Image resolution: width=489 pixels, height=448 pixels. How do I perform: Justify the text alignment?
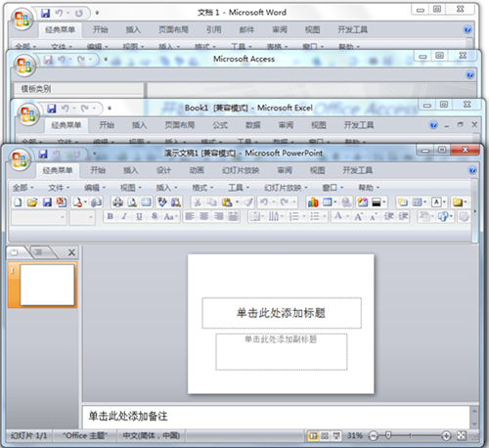point(233,216)
